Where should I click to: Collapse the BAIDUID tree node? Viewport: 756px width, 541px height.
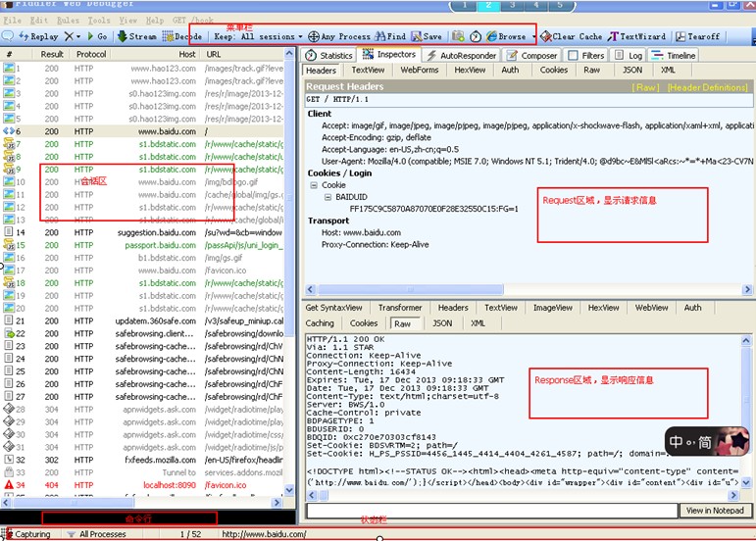328,197
